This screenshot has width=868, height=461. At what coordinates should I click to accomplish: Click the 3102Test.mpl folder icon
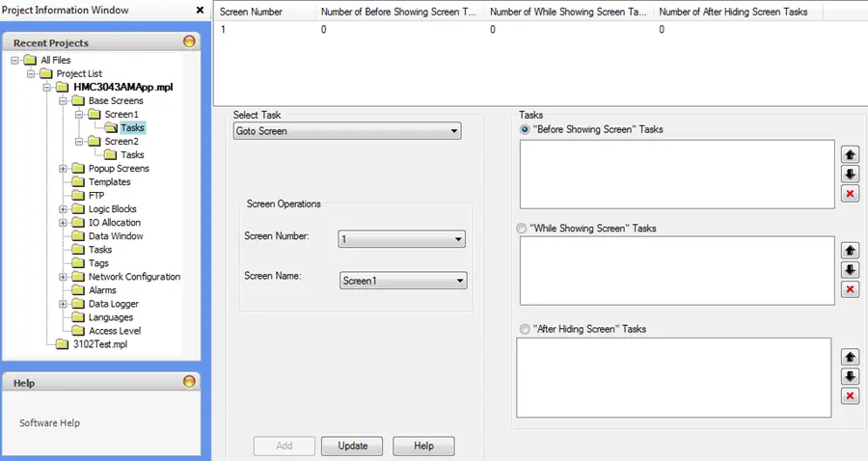(63, 344)
